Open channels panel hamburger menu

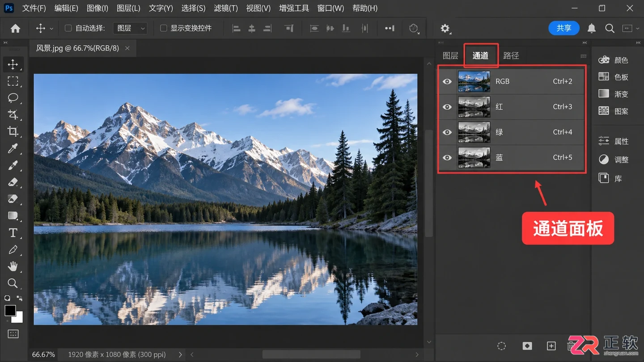pos(583,56)
